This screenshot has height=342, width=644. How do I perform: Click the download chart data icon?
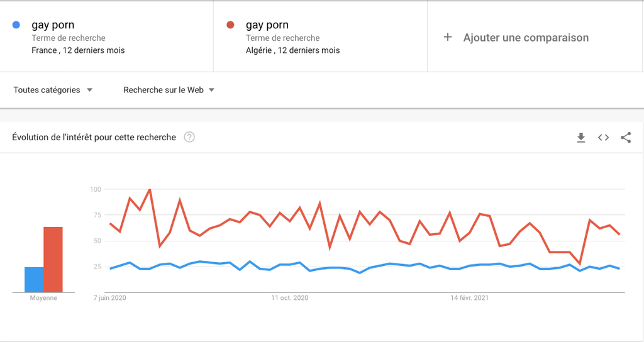581,138
